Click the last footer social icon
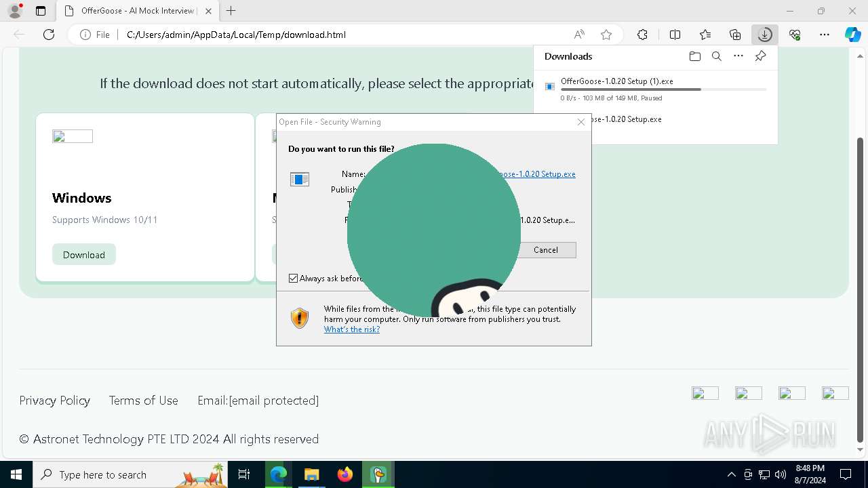868x488 pixels. 835,393
